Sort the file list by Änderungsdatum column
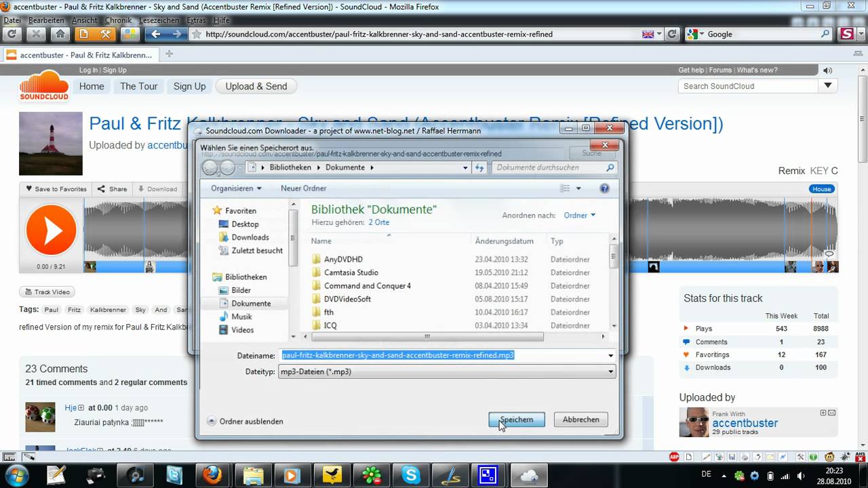868x488 pixels. pyautogui.click(x=505, y=241)
